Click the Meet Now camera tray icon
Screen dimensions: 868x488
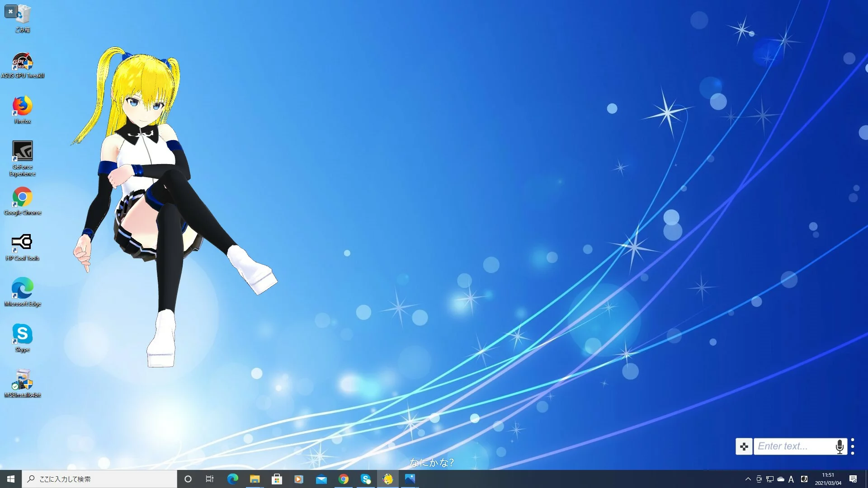pos(759,479)
